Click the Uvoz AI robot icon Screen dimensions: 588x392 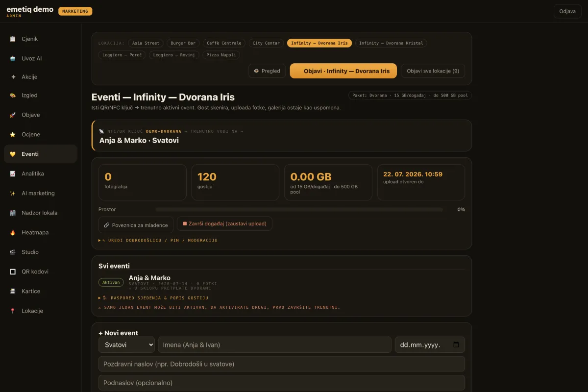pos(13,58)
